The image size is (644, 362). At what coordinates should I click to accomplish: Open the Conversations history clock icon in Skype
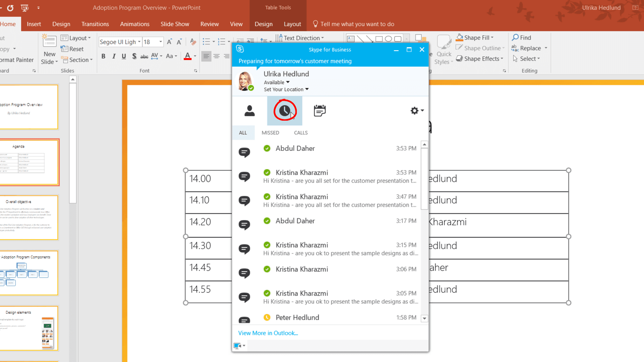click(x=285, y=111)
